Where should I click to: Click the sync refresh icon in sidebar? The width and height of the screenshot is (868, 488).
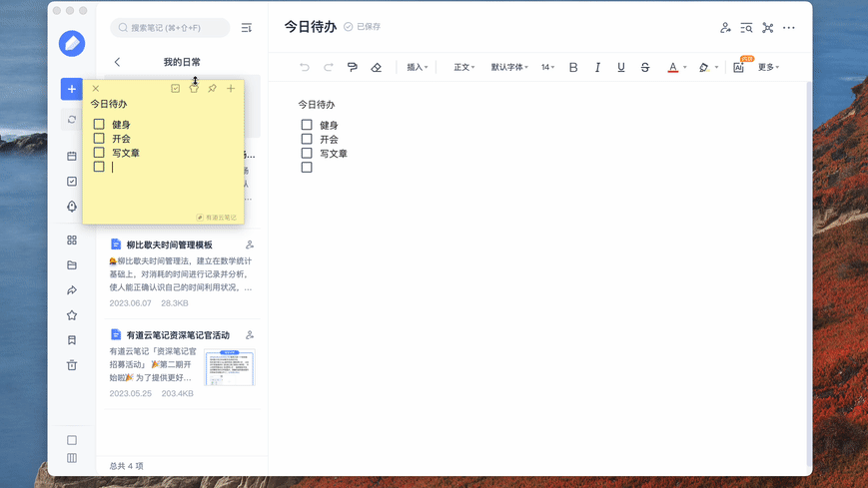72,120
